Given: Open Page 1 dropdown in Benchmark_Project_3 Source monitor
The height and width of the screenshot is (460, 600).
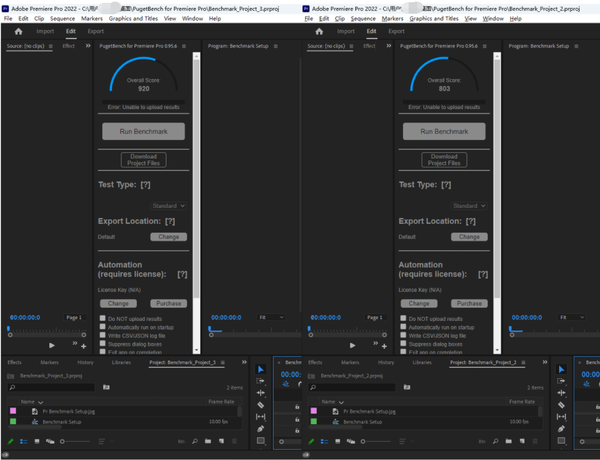Looking at the screenshot, I should [x=74, y=317].
